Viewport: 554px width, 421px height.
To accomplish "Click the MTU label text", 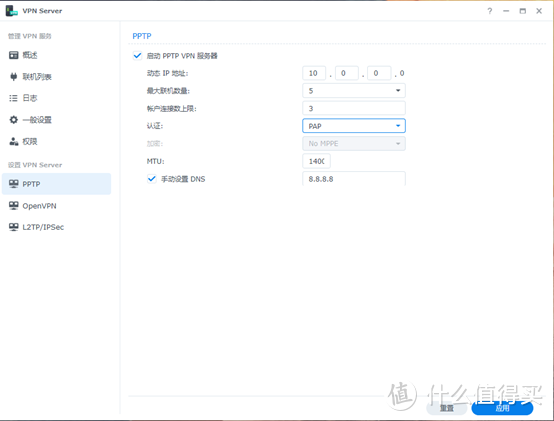I will click(x=155, y=161).
